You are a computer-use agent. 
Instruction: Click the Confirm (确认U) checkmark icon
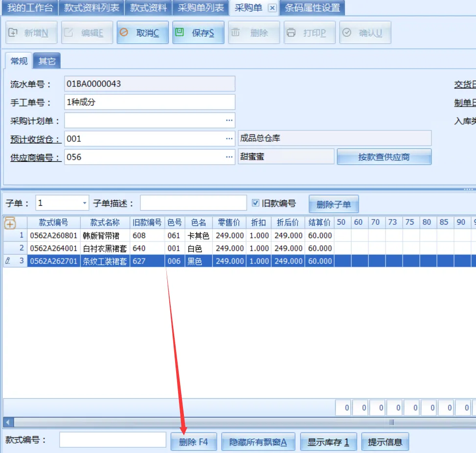(x=347, y=33)
